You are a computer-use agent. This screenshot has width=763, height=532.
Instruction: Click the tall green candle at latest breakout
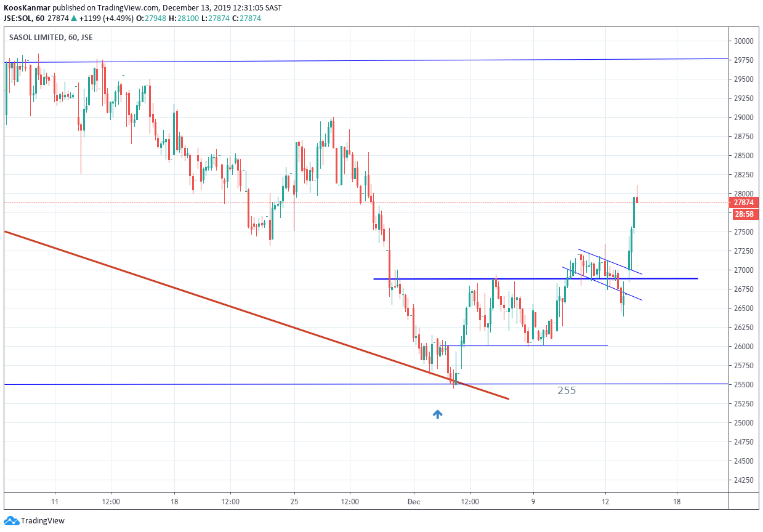(634, 212)
